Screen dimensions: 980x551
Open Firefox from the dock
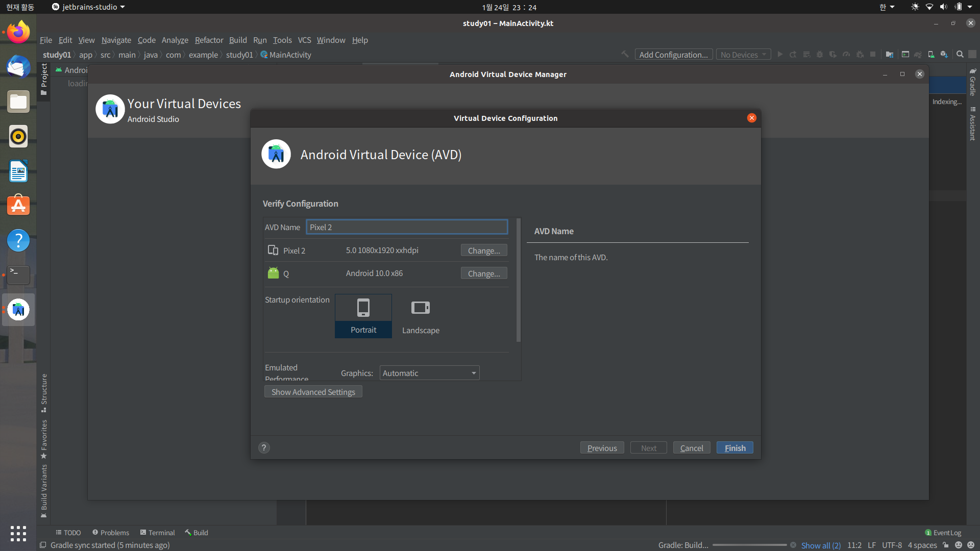18,32
